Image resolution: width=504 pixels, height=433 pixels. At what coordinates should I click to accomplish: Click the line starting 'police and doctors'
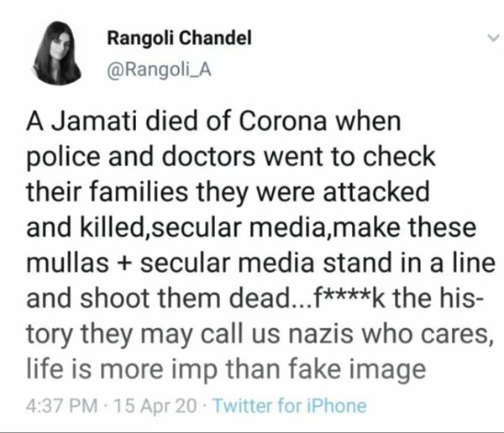click(x=231, y=158)
